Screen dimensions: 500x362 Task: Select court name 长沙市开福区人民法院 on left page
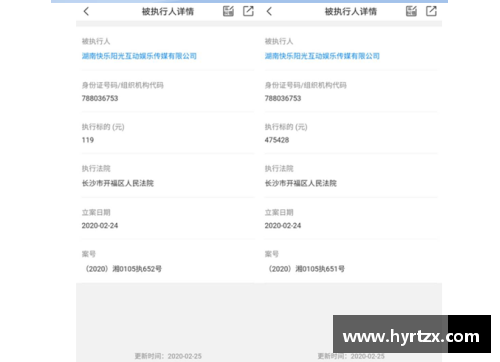pyautogui.click(x=118, y=183)
